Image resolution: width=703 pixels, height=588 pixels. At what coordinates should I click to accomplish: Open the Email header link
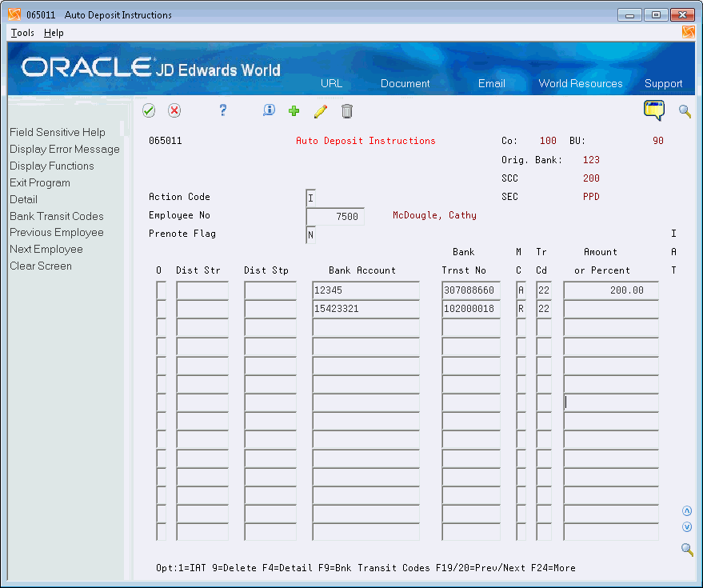pos(491,83)
